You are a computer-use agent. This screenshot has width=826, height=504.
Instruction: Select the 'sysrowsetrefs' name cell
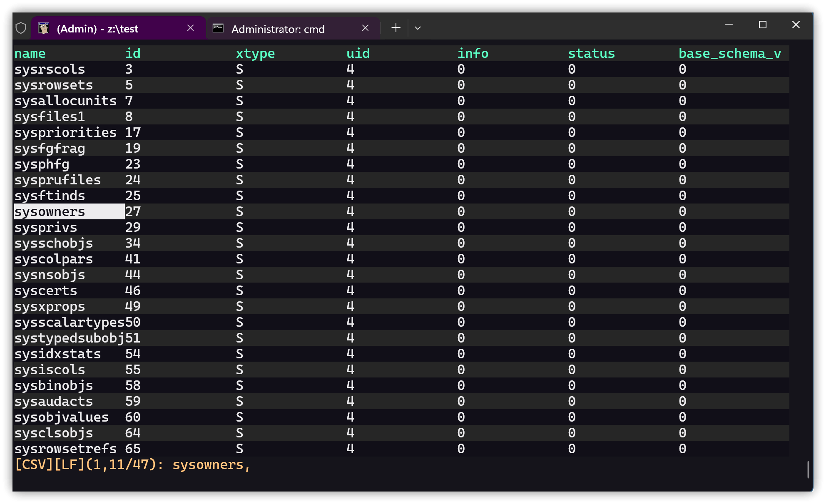[65, 449]
